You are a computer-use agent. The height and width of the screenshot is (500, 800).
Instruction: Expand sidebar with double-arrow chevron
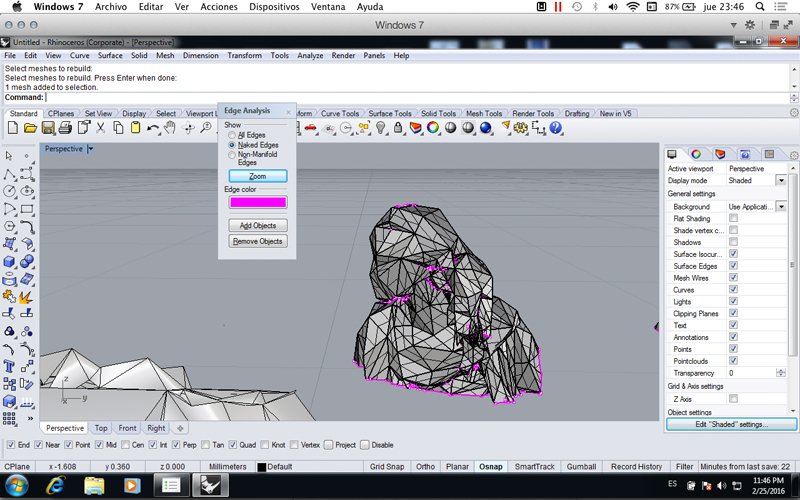pos(30,418)
